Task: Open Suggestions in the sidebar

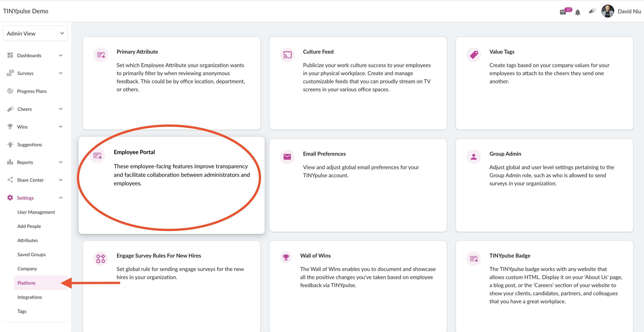Action: (x=30, y=144)
